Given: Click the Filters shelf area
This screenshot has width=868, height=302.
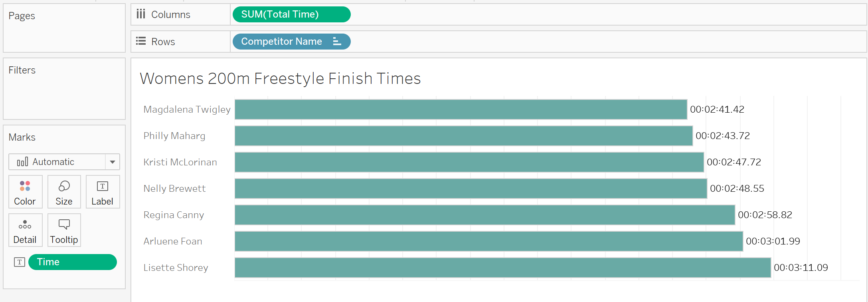Looking at the screenshot, I should coord(64,89).
